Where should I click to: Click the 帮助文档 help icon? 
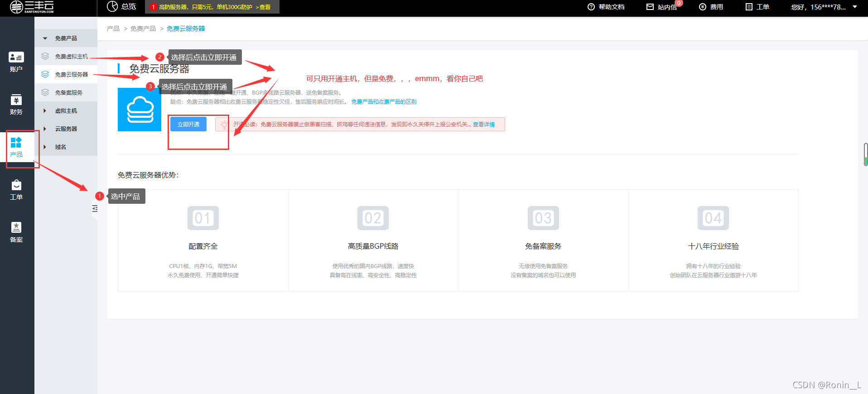coord(591,7)
